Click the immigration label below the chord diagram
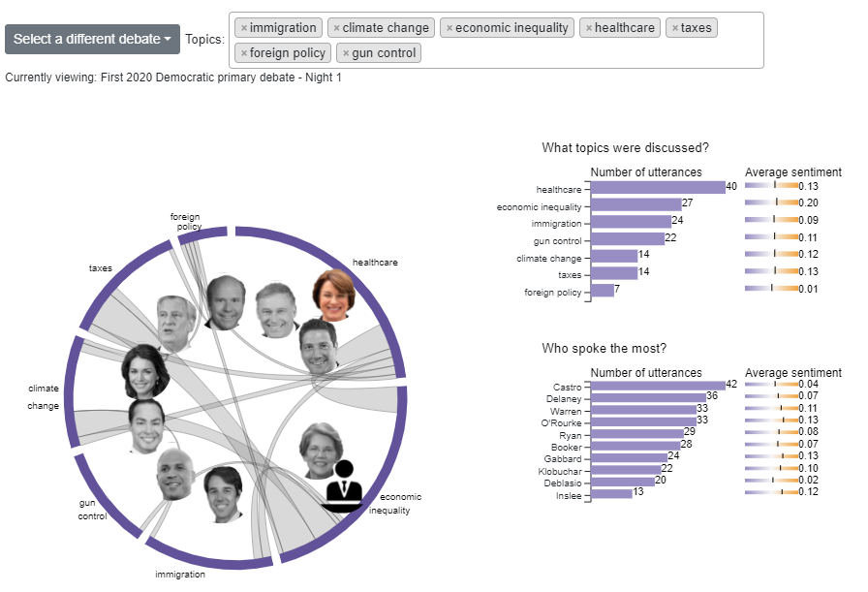Image resolution: width=868 pixels, height=592 pixels. click(180, 575)
